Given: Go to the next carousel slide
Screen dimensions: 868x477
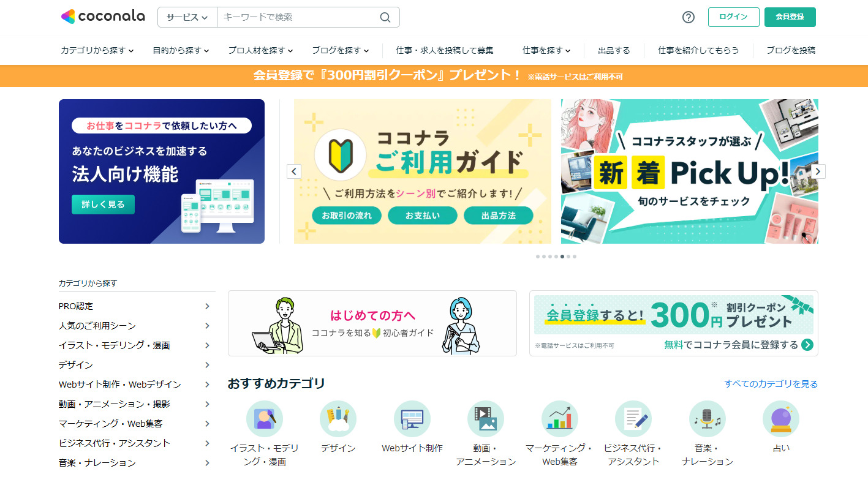Looking at the screenshot, I should [x=818, y=171].
